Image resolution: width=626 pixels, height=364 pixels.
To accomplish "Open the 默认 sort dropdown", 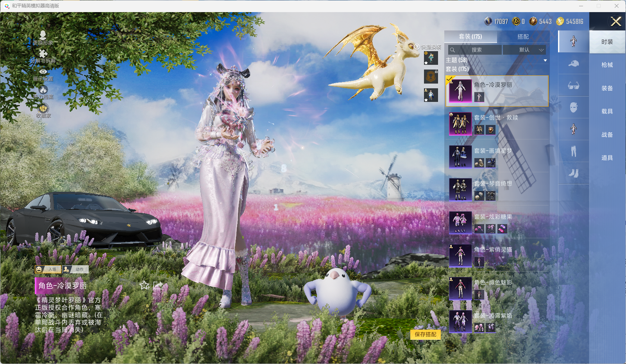I will coord(524,50).
